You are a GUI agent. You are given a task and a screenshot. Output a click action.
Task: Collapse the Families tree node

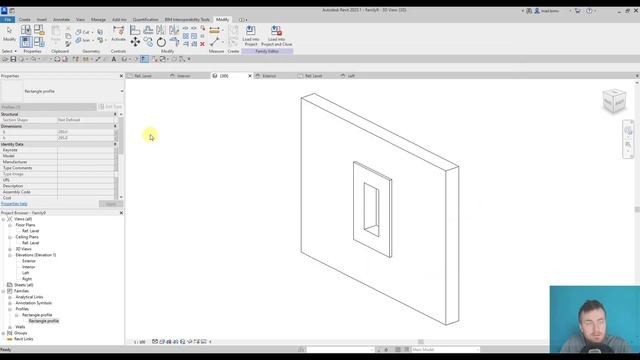[4, 291]
